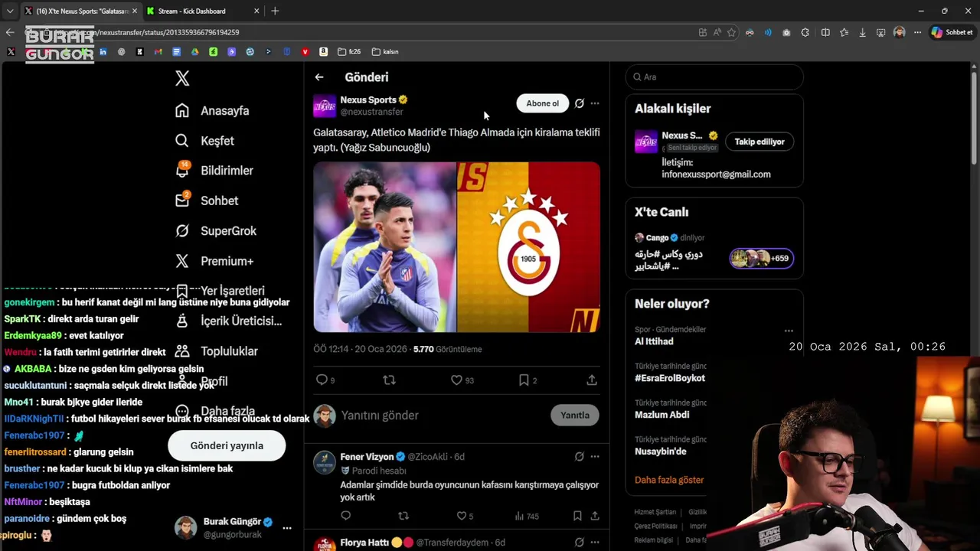Open the extensions puzzle icon
The height and width of the screenshot is (551, 980).
pyautogui.click(x=805, y=33)
